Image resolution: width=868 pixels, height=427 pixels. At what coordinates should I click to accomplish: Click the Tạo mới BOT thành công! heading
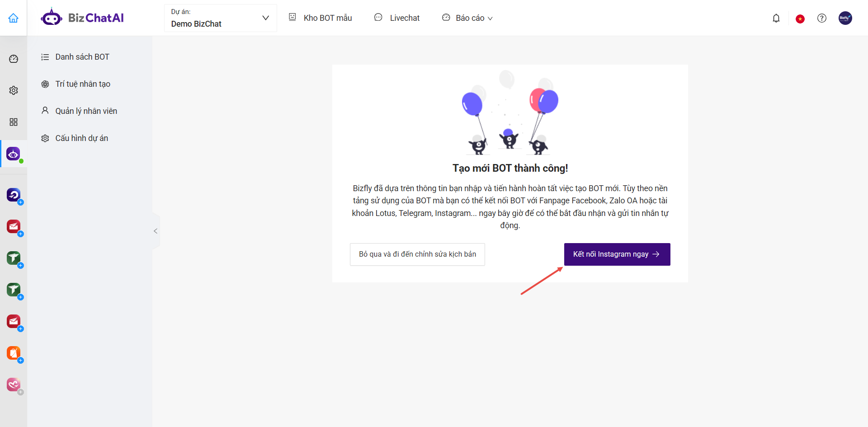[x=510, y=168]
